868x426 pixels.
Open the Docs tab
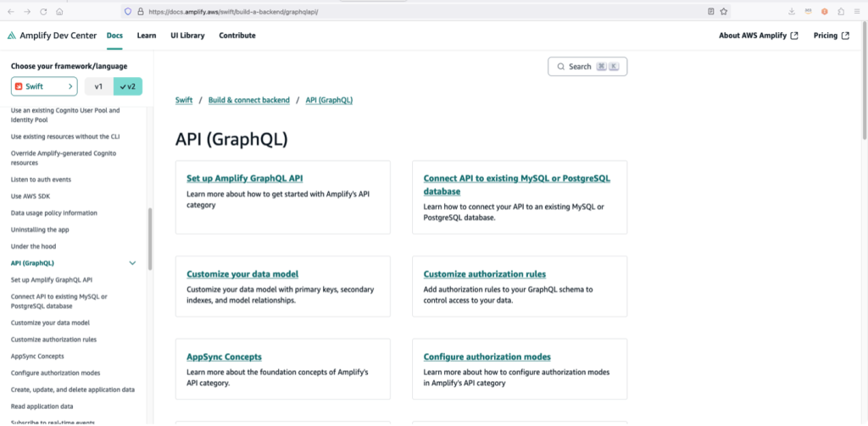[x=114, y=36]
